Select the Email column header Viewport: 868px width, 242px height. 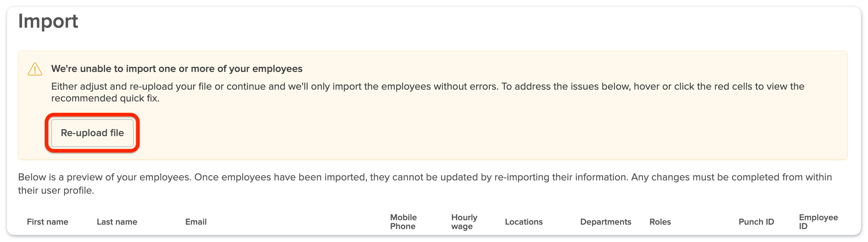coord(196,222)
